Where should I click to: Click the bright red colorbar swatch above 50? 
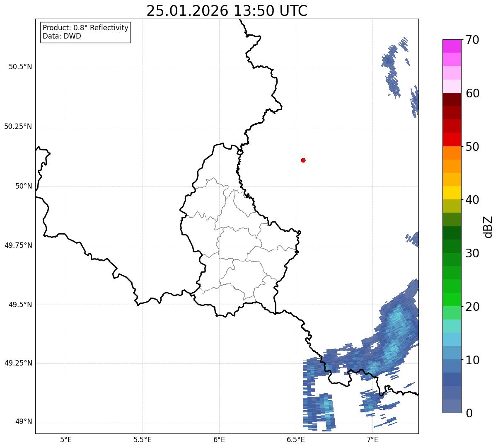coord(452,140)
